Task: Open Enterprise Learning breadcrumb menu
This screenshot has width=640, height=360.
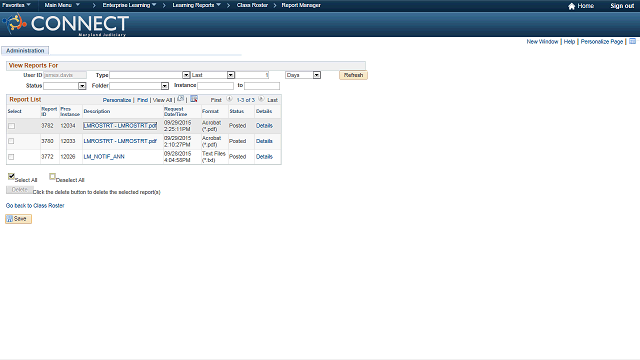Action: [x=129, y=5]
